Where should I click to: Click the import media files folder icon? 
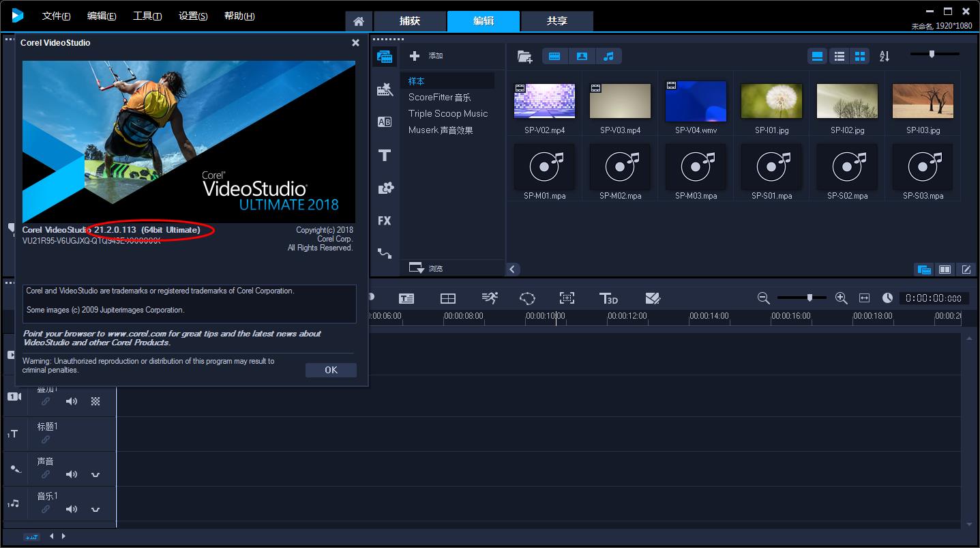[x=524, y=57]
